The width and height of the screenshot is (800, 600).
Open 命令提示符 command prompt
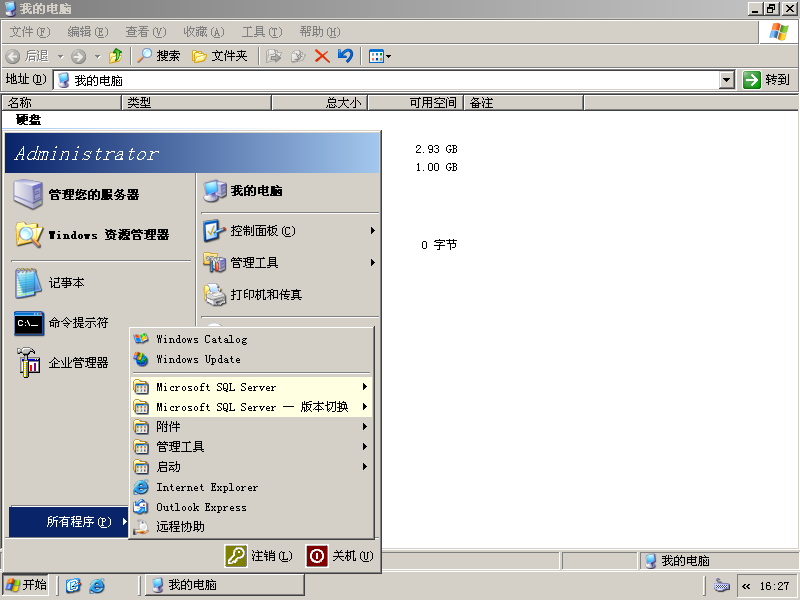(x=62, y=323)
